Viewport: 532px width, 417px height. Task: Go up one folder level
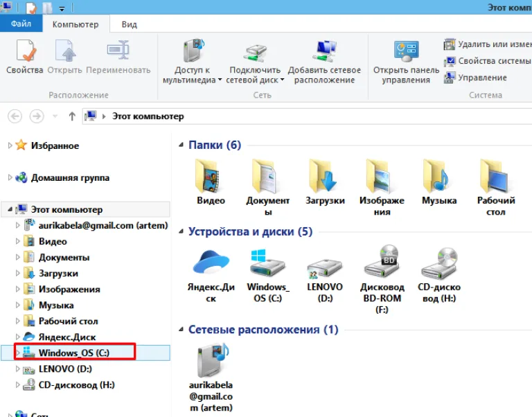click(72, 116)
